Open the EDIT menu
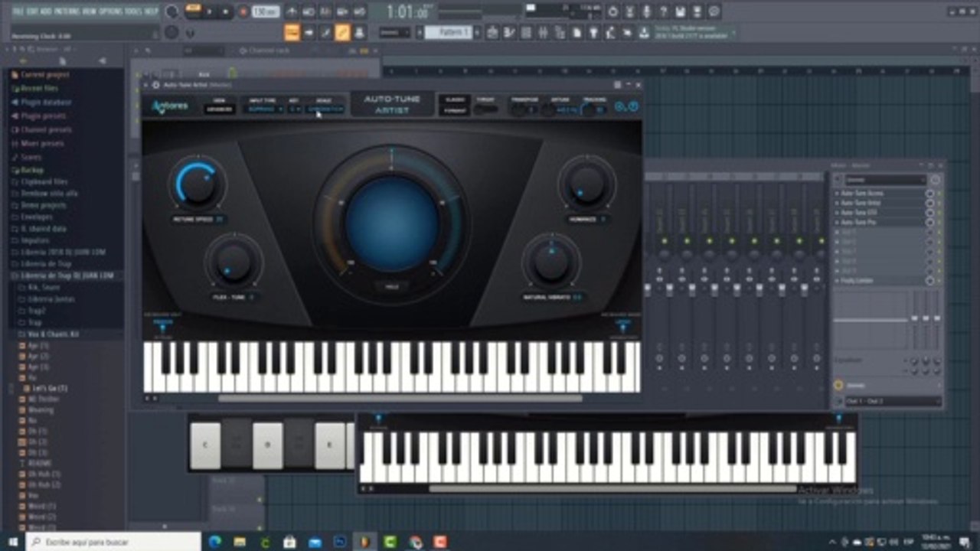The height and width of the screenshot is (551, 980). [x=32, y=11]
